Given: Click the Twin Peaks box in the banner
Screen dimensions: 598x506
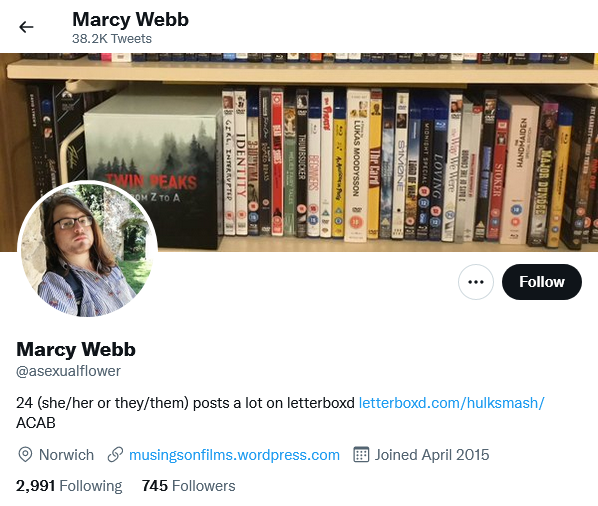Looking at the screenshot, I should pyautogui.click(x=153, y=168).
